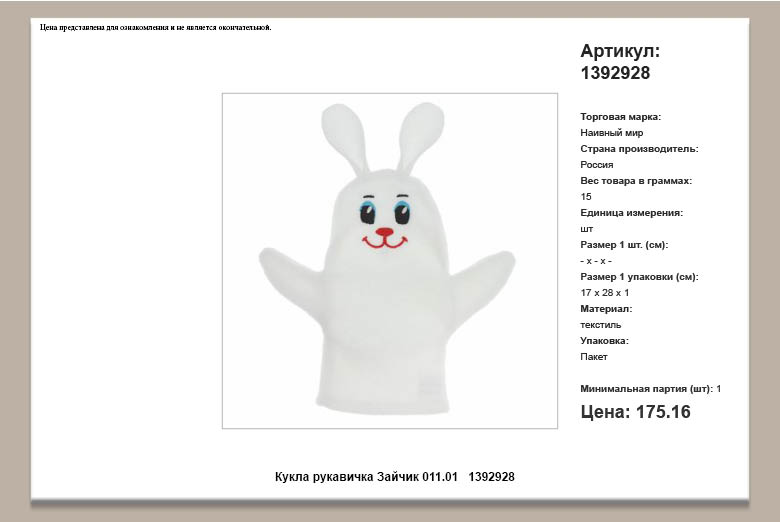The width and height of the screenshot is (780, 522).
Task: Click the brand value 'Наивный мир'
Action: click(x=611, y=133)
